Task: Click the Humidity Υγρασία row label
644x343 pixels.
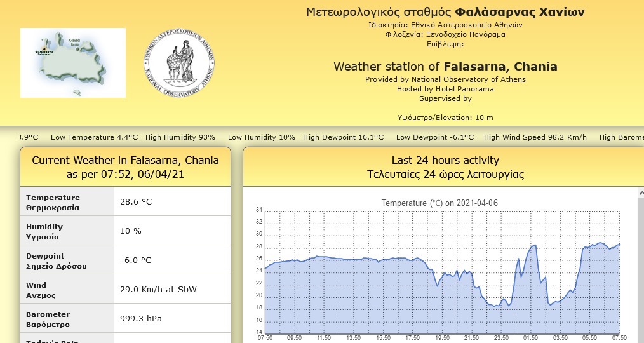Action: click(67, 231)
